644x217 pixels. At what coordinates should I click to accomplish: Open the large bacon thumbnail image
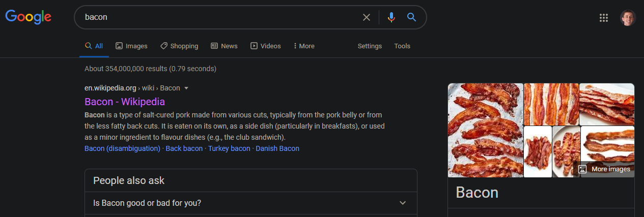(485, 130)
